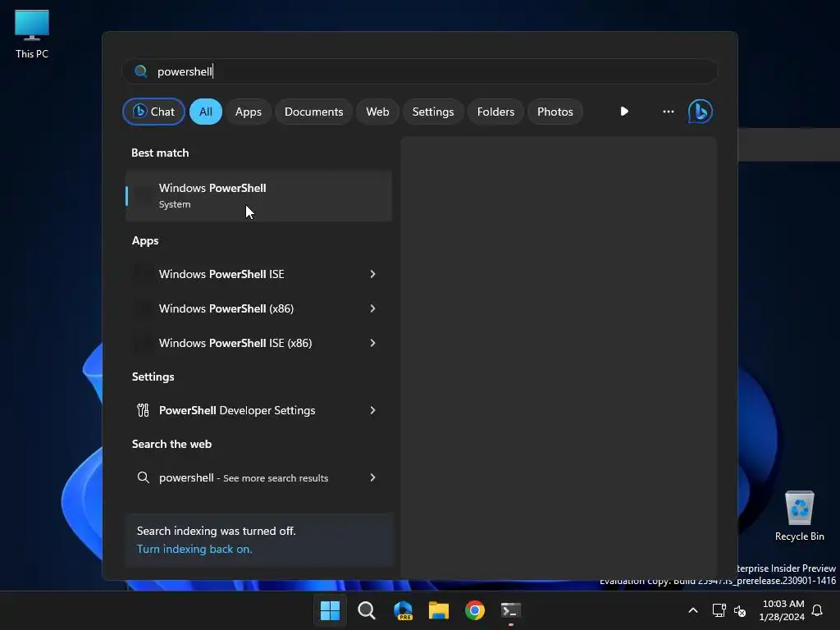
Task: Launch Microsoft Edge PRE from taskbar
Action: (403, 610)
